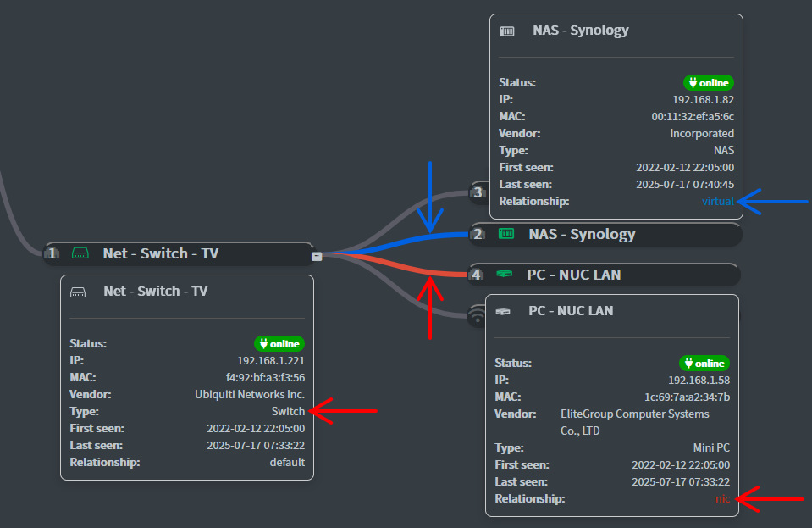Select port 4 badge on PC - NUC LAN
This screenshot has width=812, height=528.
click(x=478, y=275)
